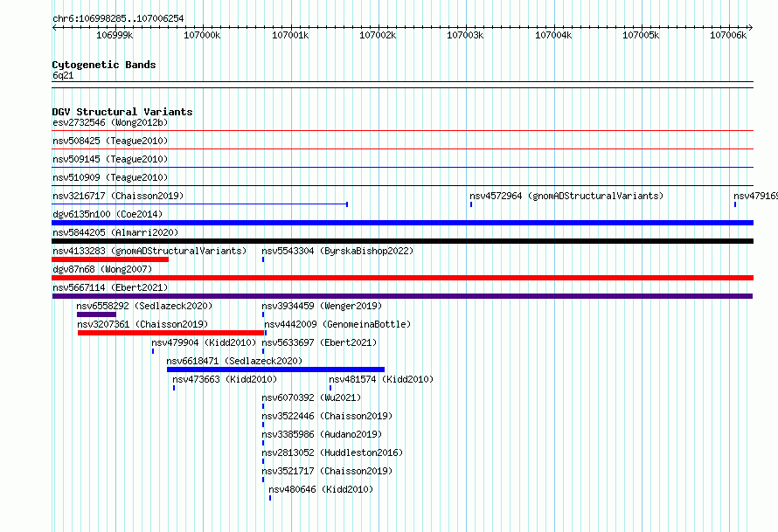
Task: Click the chr6:106998285..107006254 coordinate label
Action: click(118, 18)
